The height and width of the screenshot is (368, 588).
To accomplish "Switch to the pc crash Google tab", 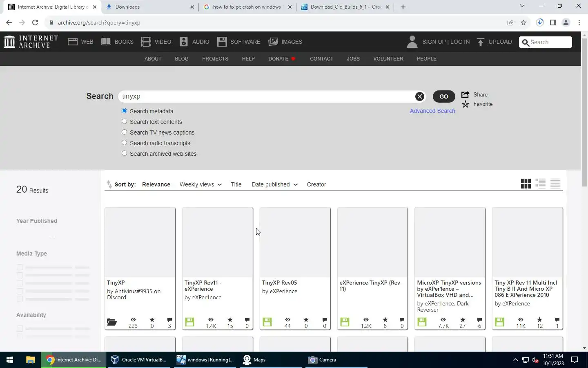I will point(247,7).
